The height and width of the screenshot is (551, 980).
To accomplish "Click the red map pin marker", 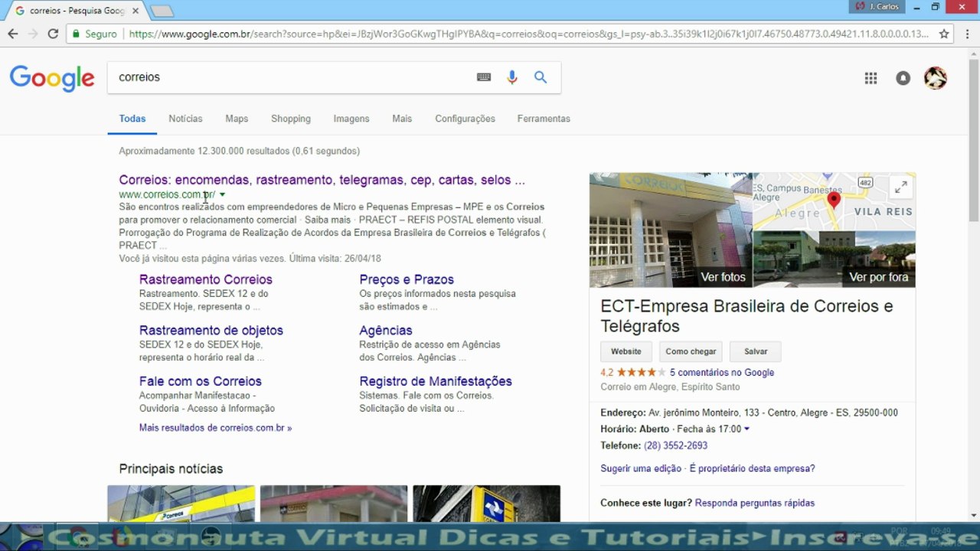I will click(x=834, y=201).
